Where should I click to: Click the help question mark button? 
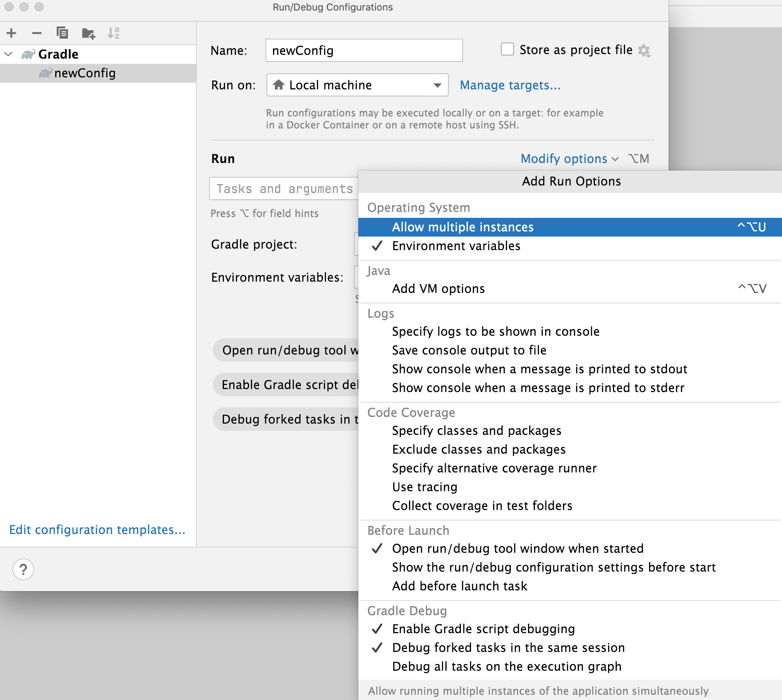(x=23, y=569)
